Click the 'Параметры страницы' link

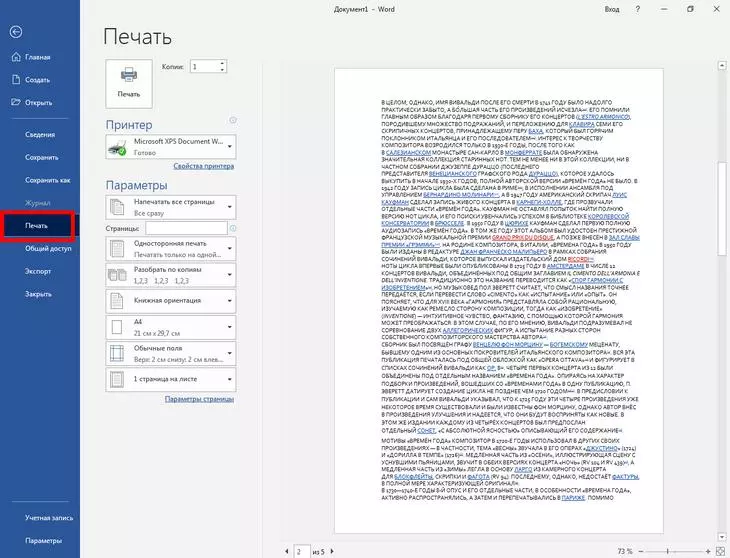pos(198,400)
